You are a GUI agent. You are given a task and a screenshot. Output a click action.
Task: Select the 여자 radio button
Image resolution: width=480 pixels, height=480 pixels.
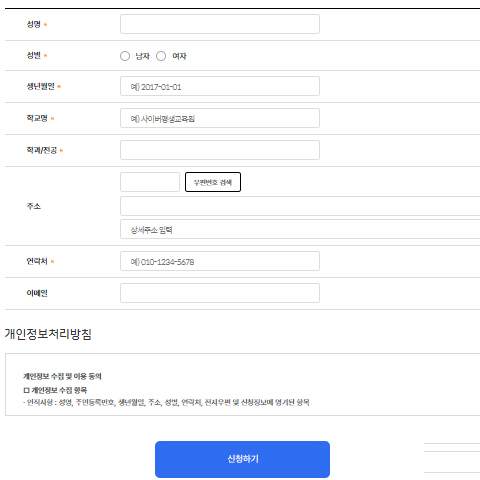point(161,56)
